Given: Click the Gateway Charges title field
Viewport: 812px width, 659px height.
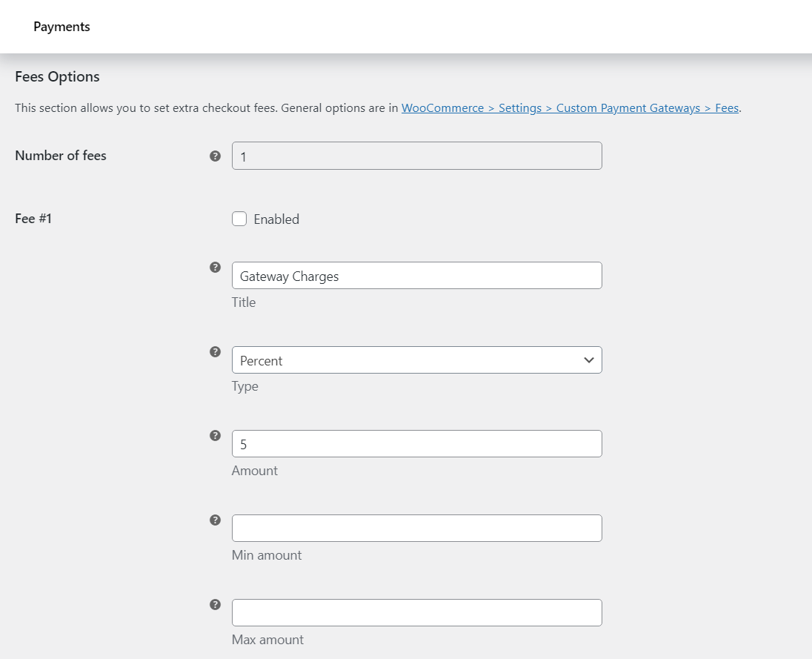Looking at the screenshot, I should tap(416, 276).
